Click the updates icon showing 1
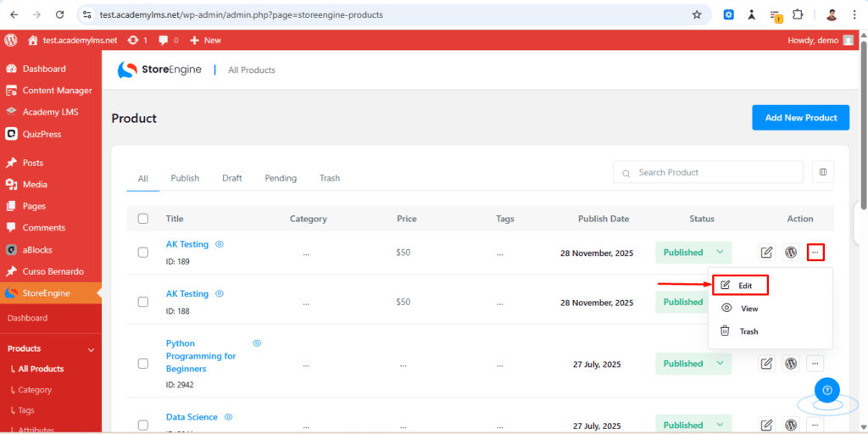This screenshot has width=868, height=434. 137,40
